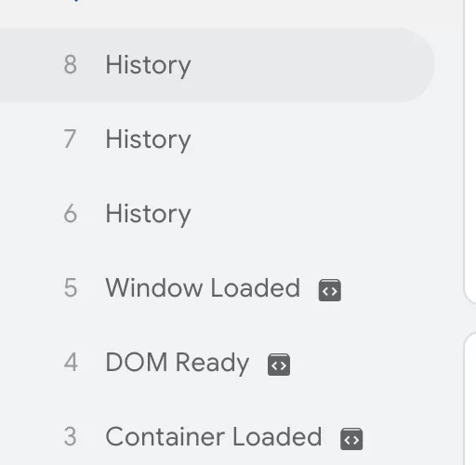Click the code icon beside Window Loaded

(x=330, y=290)
